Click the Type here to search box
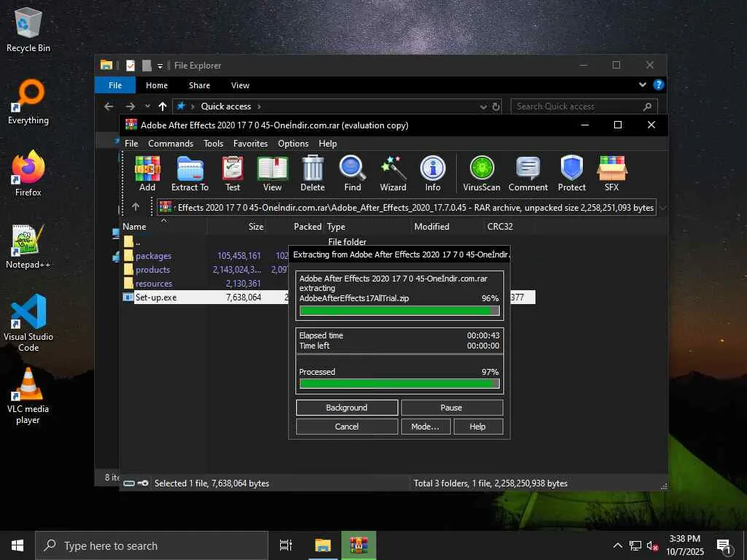This screenshot has height=560, width=747. 152,545
